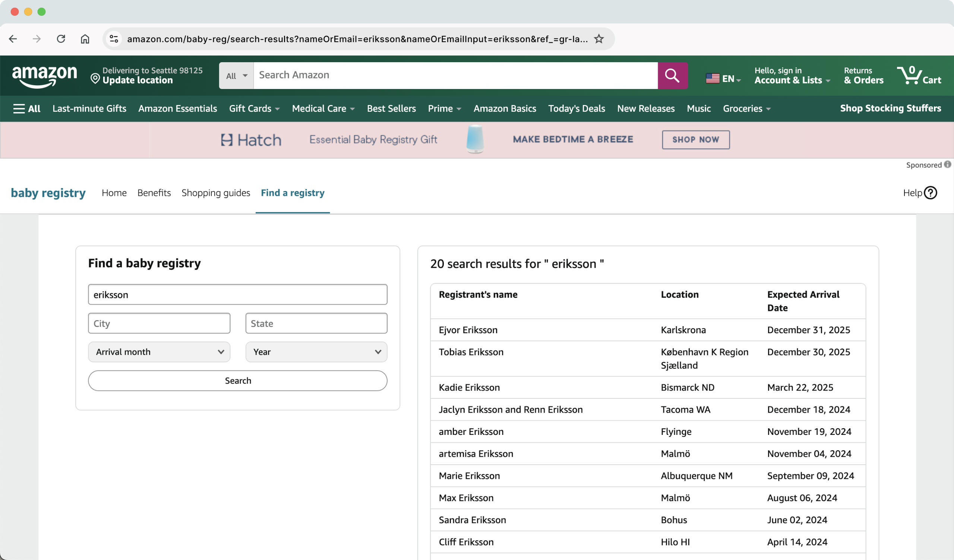Expand the EN language selector
954x560 pixels.
tap(723, 78)
